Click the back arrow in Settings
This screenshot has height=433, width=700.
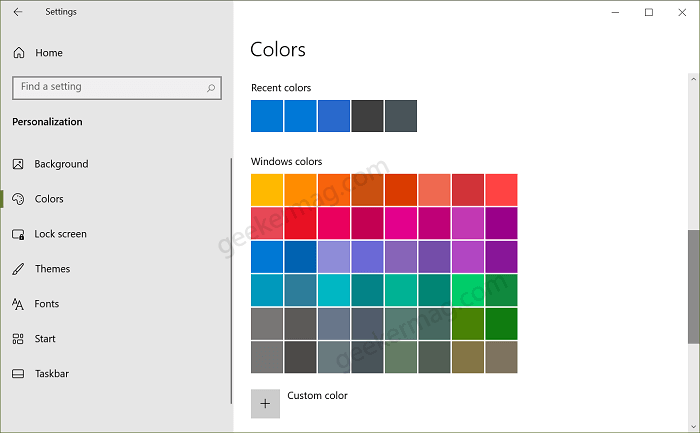click(18, 12)
